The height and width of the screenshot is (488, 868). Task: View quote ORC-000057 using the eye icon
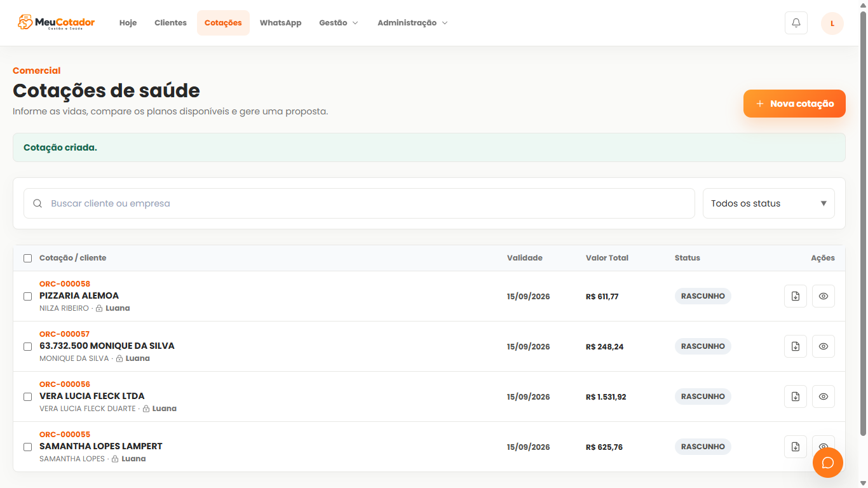pyautogui.click(x=824, y=346)
